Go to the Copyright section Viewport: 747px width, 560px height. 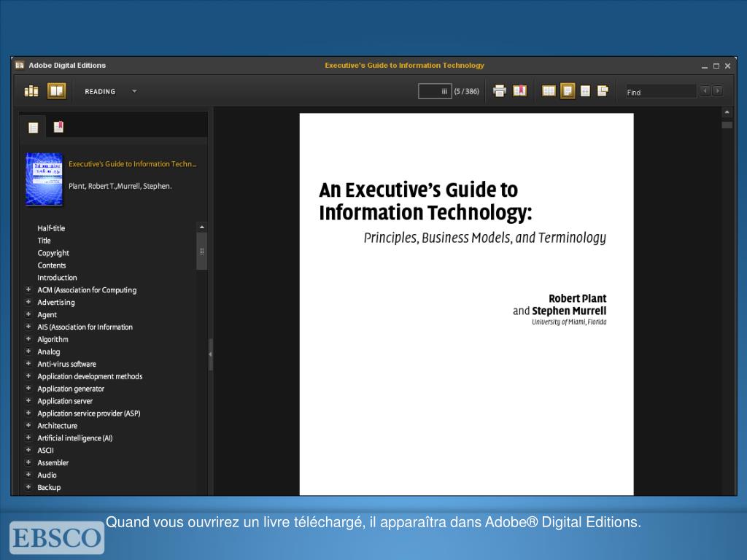click(x=53, y=253)
